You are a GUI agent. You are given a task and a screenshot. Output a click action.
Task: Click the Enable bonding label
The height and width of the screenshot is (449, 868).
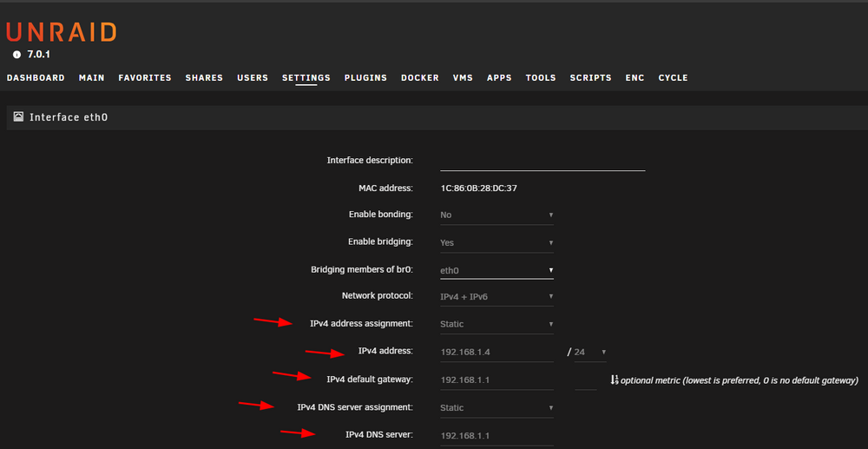click(381, 215)
